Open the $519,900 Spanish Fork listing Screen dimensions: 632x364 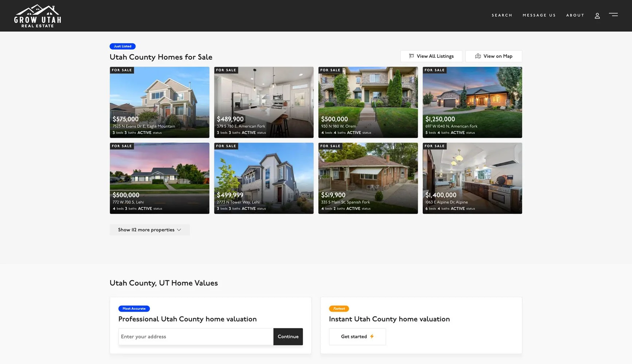[368, 178]
